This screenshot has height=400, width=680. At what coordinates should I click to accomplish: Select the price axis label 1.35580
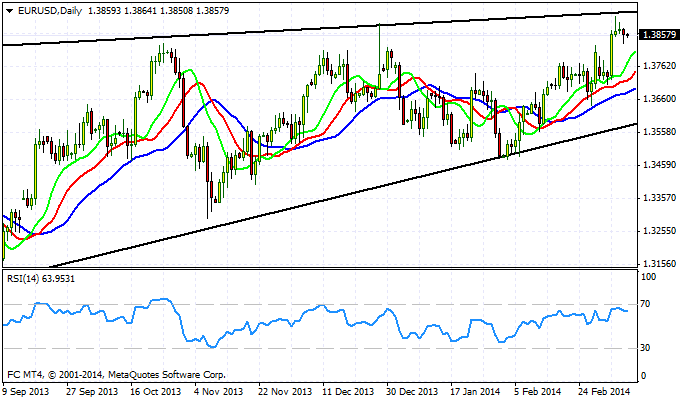660,132
